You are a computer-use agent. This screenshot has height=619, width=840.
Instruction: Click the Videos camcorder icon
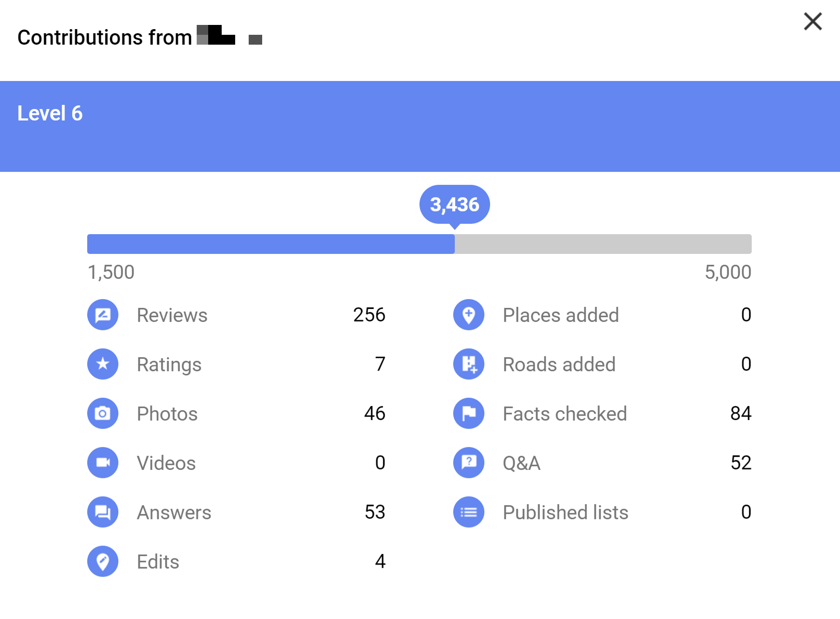[x=102, y=463]
